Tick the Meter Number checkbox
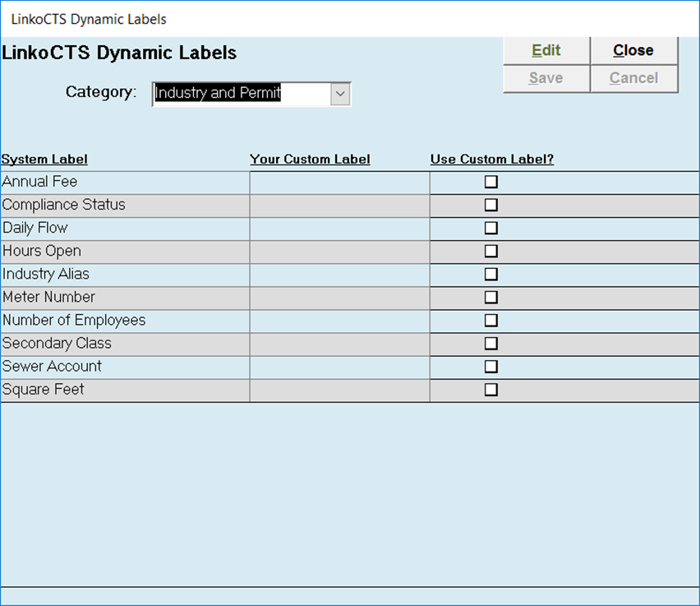The width and height of the screenshot is (700, 606). click(x=491, y=297)
